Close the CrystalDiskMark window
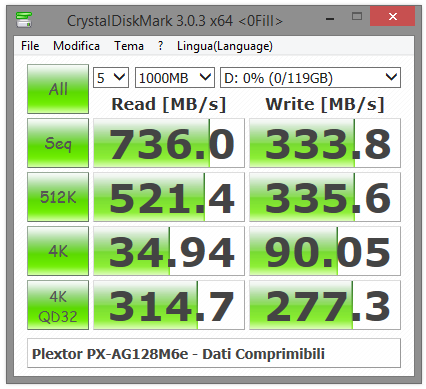Image resolution: width=426 pixels, height=389 pixels. point(393,16)
